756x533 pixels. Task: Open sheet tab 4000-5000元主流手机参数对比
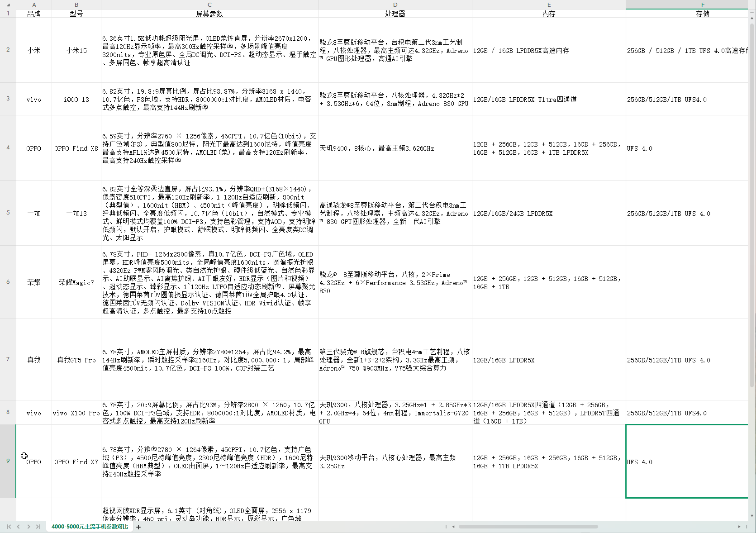[x=90, y=527]
